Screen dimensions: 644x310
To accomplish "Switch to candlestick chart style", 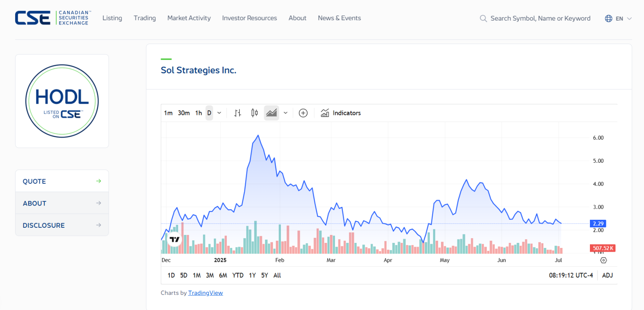I will pos(254,113).
